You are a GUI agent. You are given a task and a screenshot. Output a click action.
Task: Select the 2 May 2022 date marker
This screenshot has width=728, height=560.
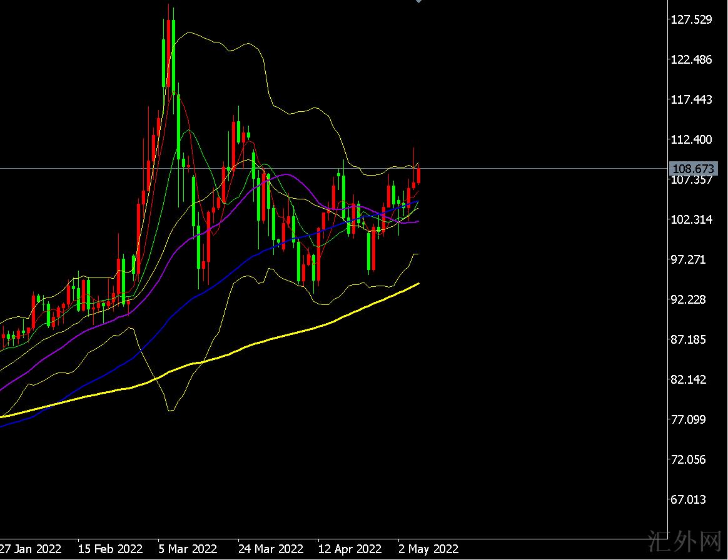coord(428,549)
